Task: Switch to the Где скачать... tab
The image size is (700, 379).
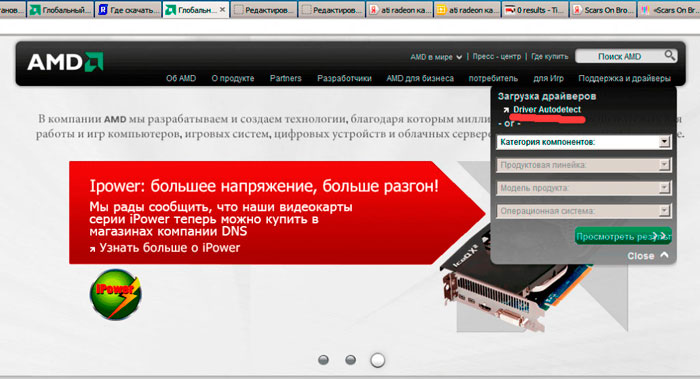Action: click(128, 9)
